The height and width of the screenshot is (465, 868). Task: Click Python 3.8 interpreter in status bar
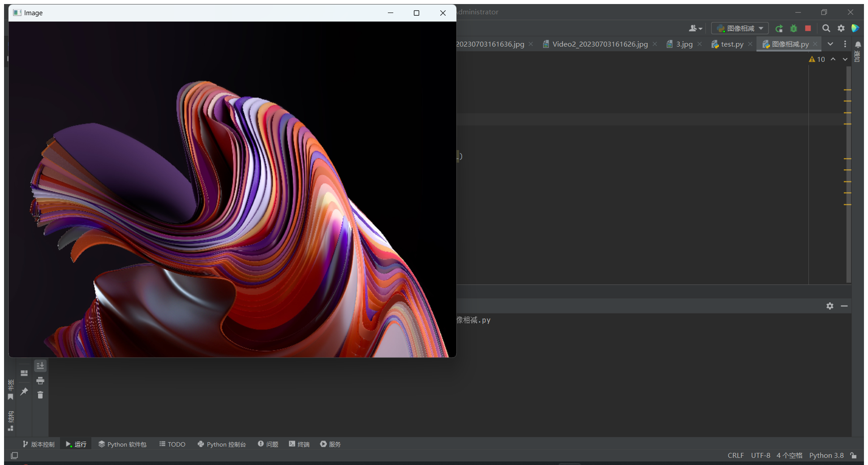click(x=826, y=456)
